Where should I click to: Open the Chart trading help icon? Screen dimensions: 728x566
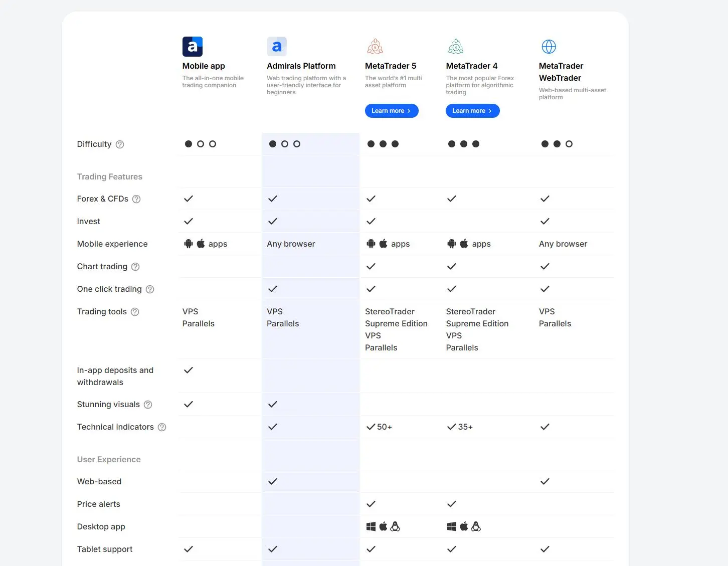(x=135, y=267)
